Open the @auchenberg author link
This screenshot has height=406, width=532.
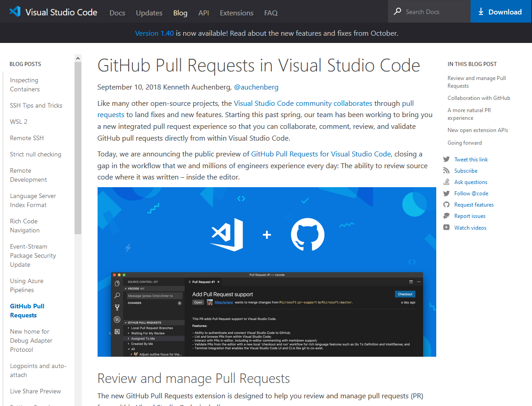[256, 87]
